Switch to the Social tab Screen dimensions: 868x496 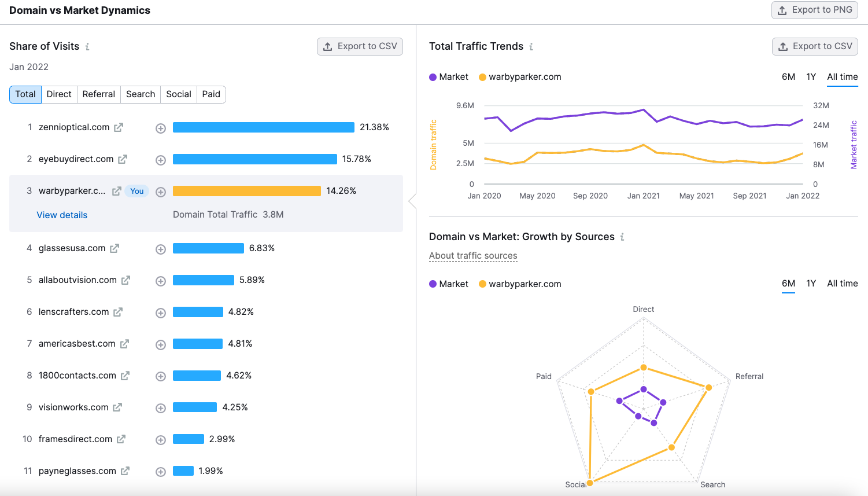(x=179, y=94)
